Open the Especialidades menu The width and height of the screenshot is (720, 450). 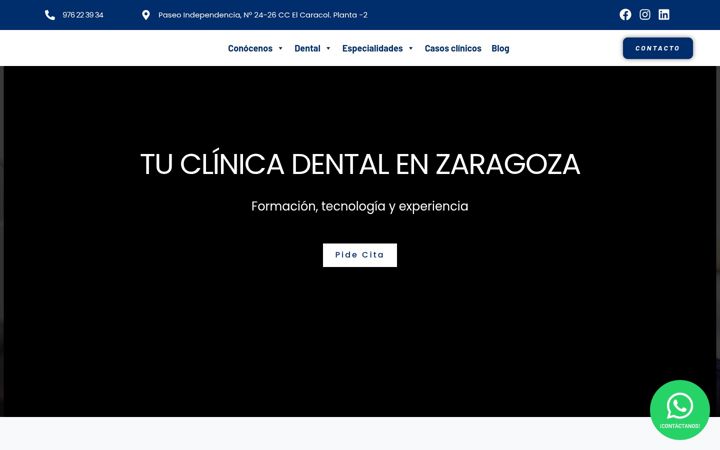(x=372, y=48)
